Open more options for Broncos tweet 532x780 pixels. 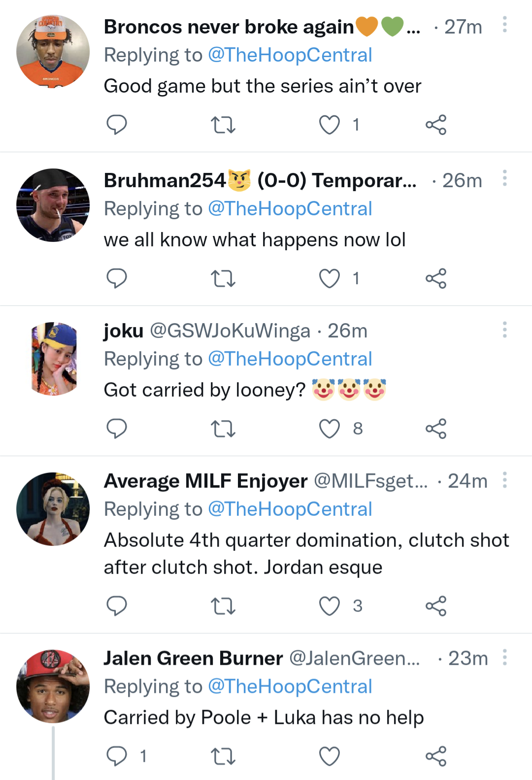pos(504,24)
